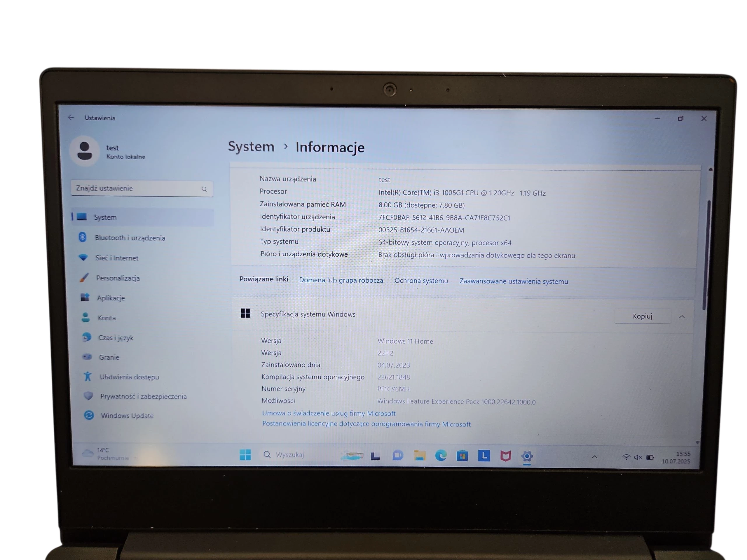Click Kopiuj button for Windows specification
The width and height of the screenshot is (747, 560).
(642, 316)
